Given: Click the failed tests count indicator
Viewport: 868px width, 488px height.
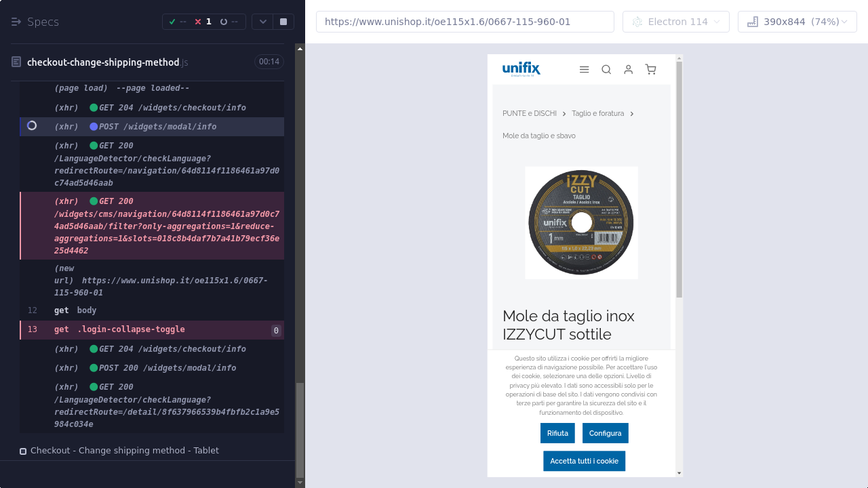Looking at the screenshot, I should point(203,22).
